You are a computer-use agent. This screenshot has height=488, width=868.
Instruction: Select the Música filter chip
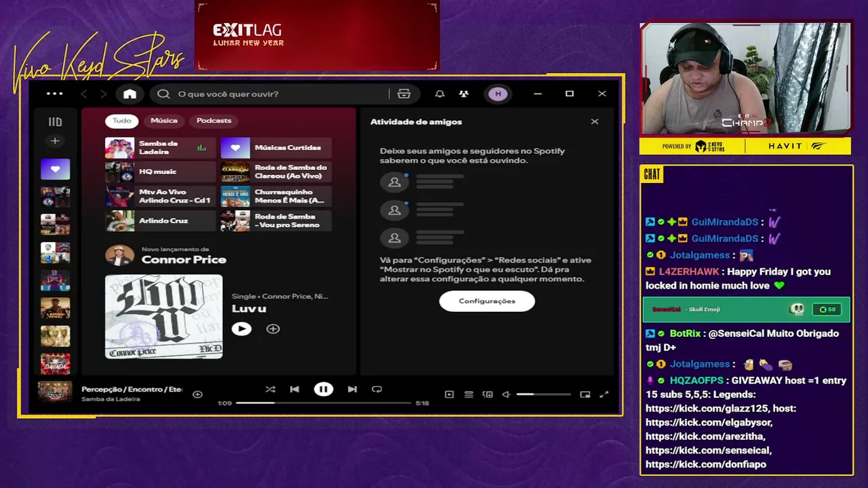(164, 121)
